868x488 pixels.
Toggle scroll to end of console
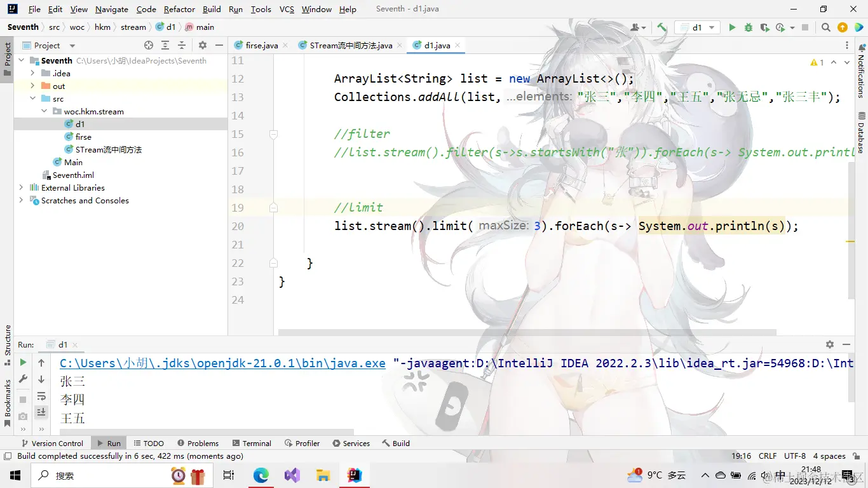click(41, 412)
